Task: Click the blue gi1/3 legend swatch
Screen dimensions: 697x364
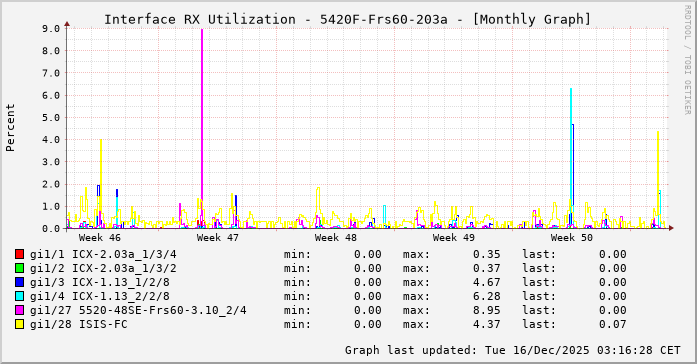Action: tap(19, 282)
